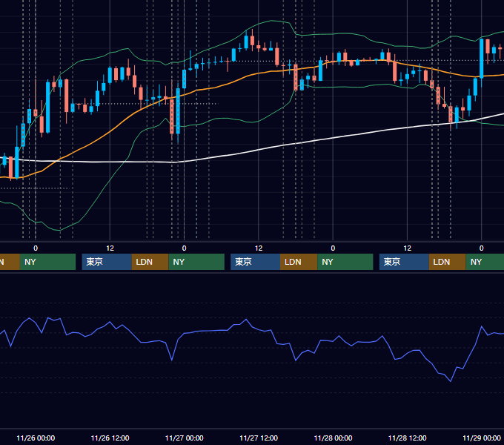Select the LDN session bar on 11/26
504x445 pixels.
pos(150,262)
